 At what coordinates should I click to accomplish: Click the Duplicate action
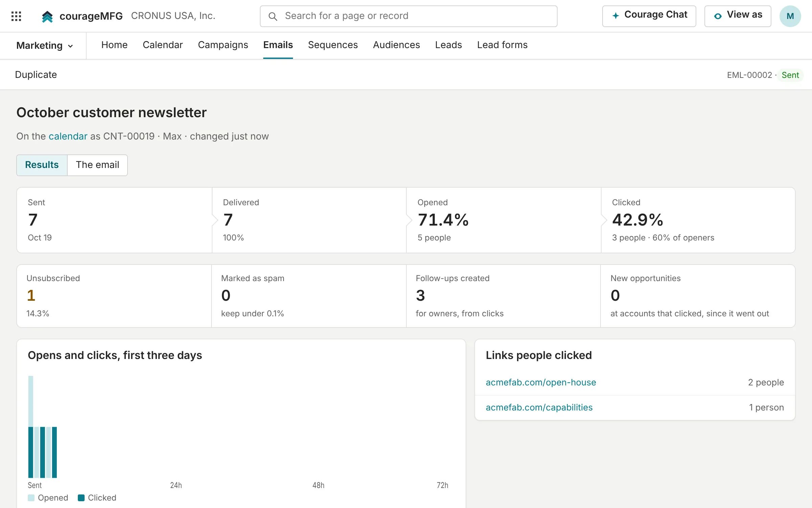tap(36, 75)
